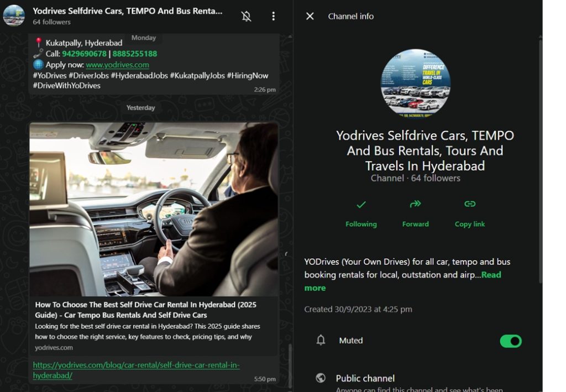This screenshot has height=392, width=566.
Task: Open the www.yodrives.com link
Action: [x=117, y=65]
